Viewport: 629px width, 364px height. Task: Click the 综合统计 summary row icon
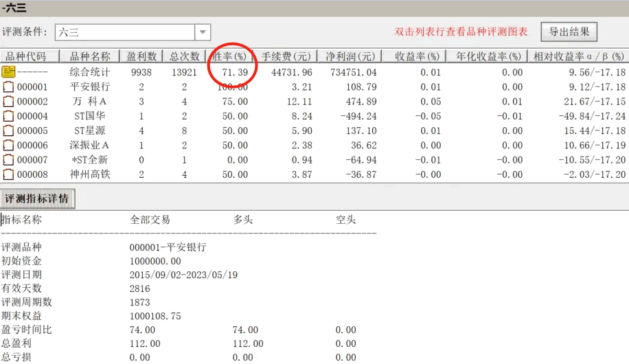coord(8,72)
